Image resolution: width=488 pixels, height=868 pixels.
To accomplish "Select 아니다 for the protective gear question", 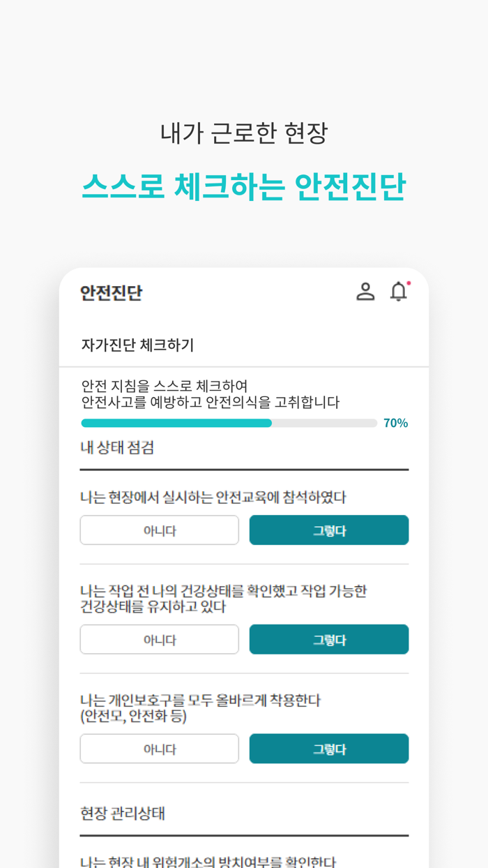I will 159,748.
